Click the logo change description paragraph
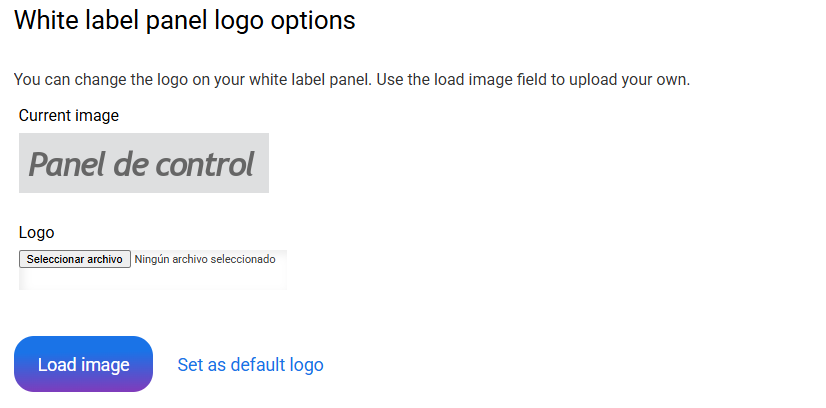 pos(352,79)
